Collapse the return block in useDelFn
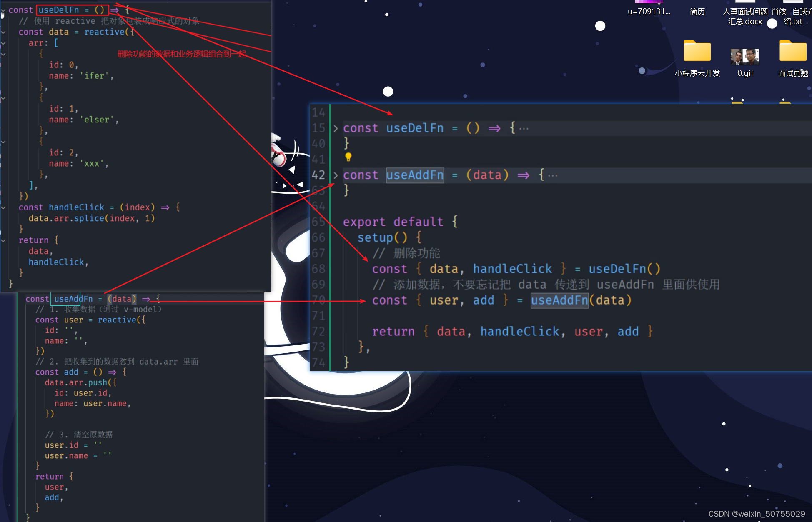 pos(3,240)
